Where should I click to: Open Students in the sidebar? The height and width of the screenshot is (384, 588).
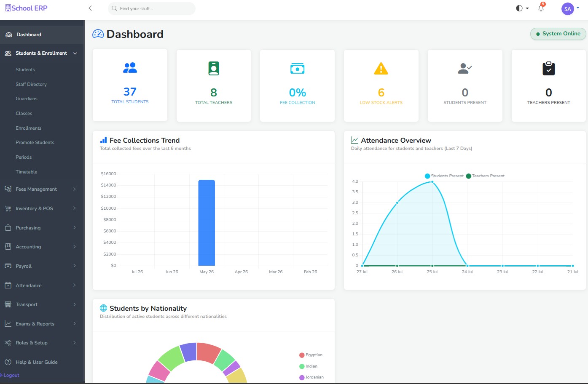click(25, 69)
